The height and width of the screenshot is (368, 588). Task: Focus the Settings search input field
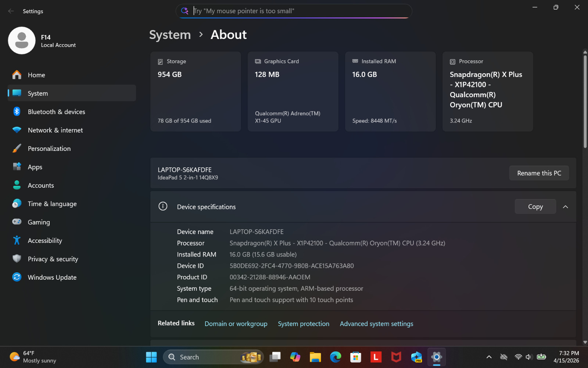point(294,11)
